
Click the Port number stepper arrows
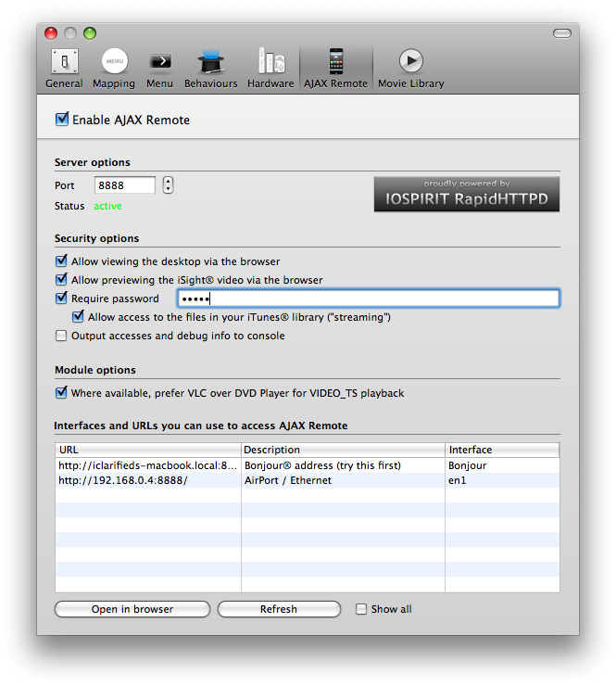(168, 185)
